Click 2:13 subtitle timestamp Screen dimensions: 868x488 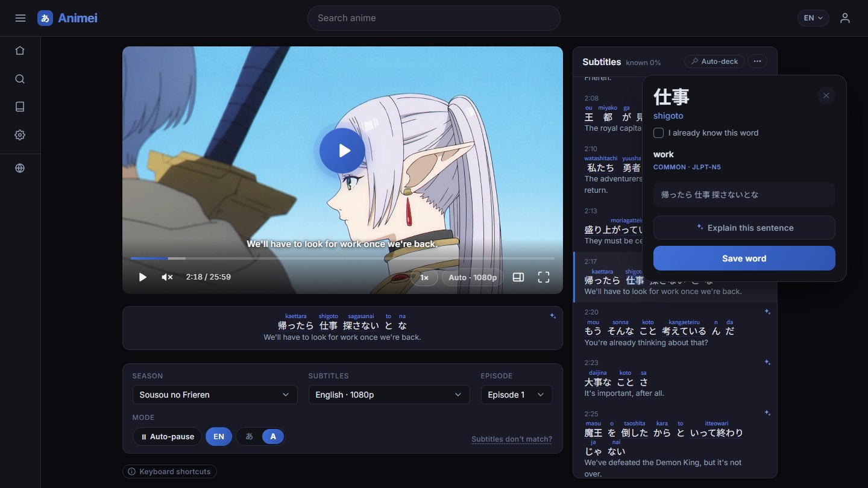pos(591,211)
